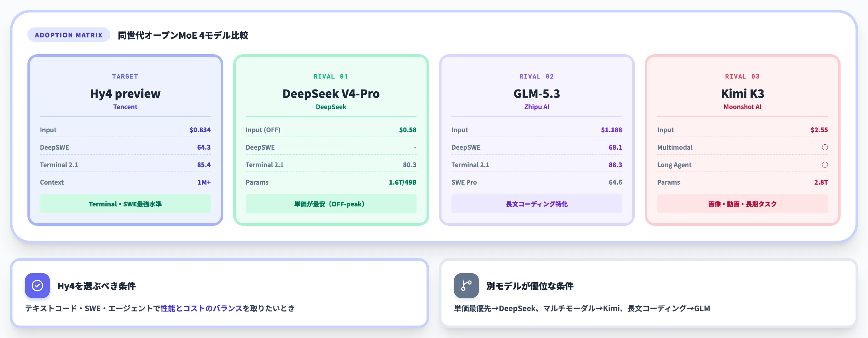Click the RIVAL 01 label
The image size is (868, 338).
click(x=330, y=76)
